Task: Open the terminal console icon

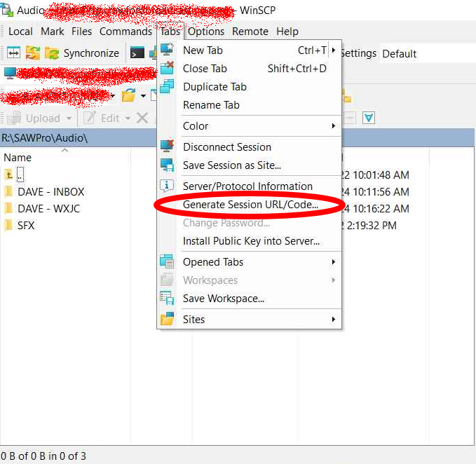Action: (x=137, y=53)
